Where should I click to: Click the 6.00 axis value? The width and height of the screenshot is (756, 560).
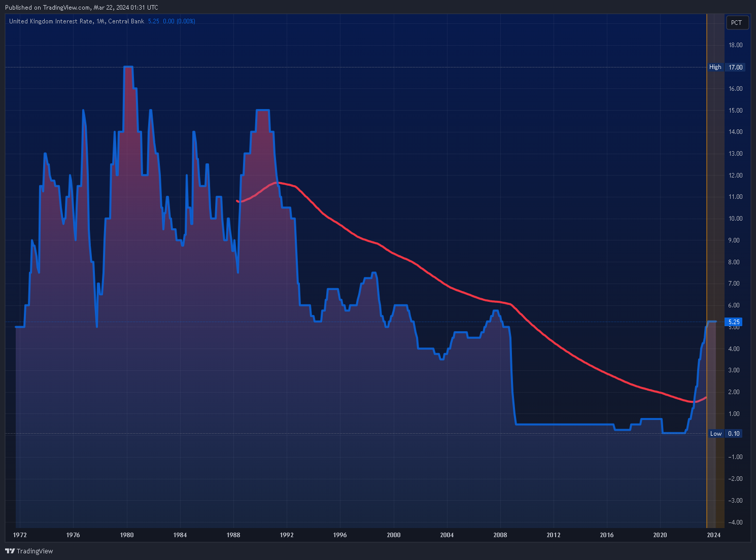coord(734,305)
